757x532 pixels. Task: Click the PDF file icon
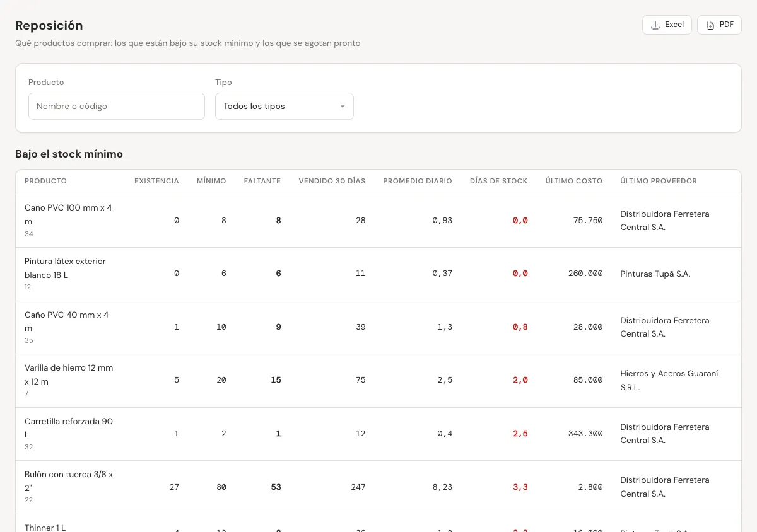pyautogui.click(x=710, y=25)
